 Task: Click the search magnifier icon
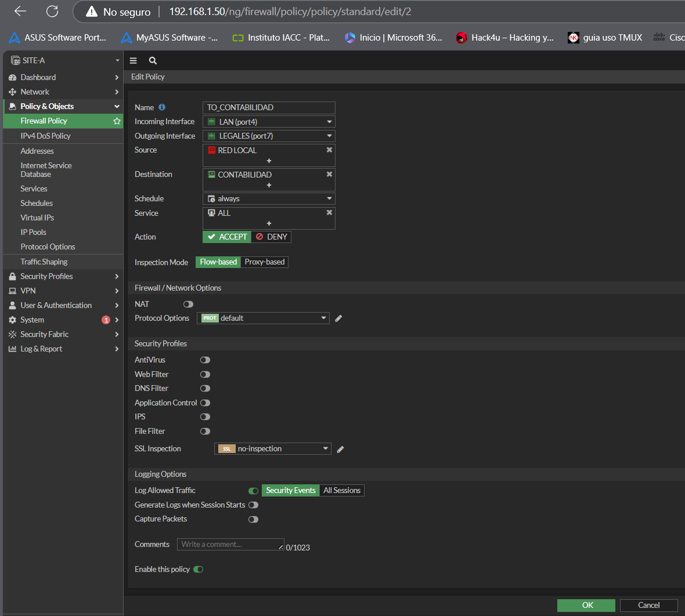point(153,60)
